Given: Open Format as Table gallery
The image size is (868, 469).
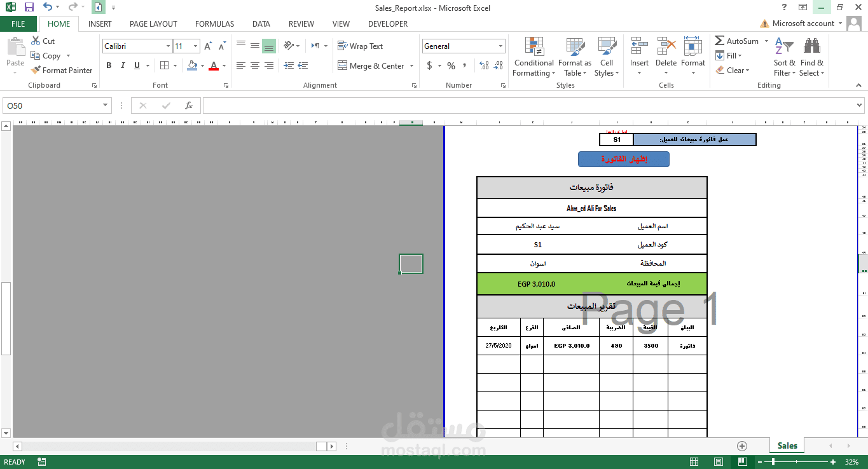Looking at the screenshot, I should 574,57.
